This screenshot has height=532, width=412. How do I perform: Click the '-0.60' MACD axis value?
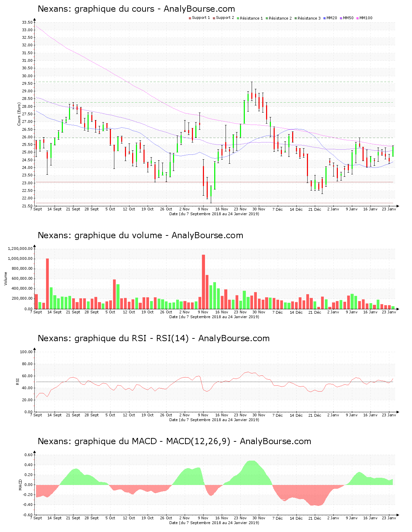tap(28, 515)
